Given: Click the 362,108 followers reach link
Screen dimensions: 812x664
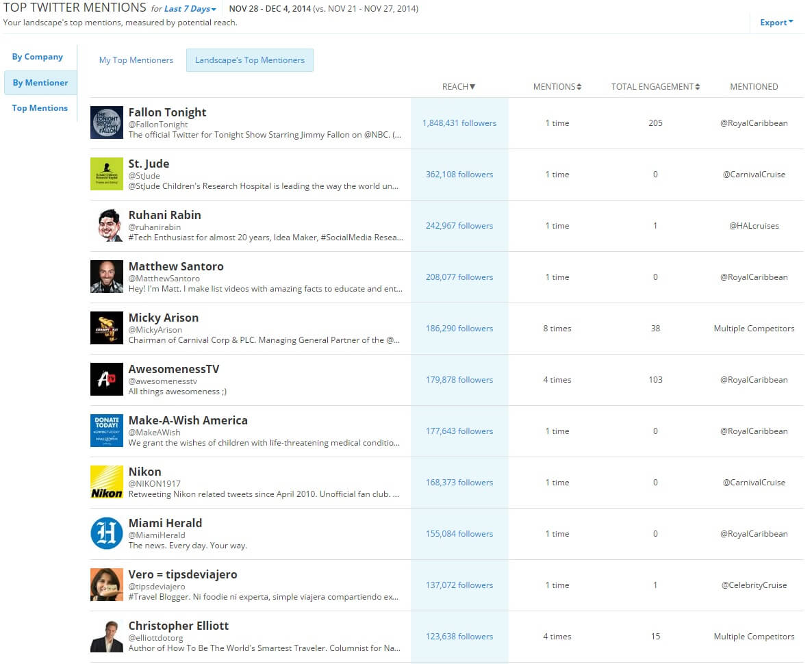Looking at the screenshot, I should (x=459, y=175).
